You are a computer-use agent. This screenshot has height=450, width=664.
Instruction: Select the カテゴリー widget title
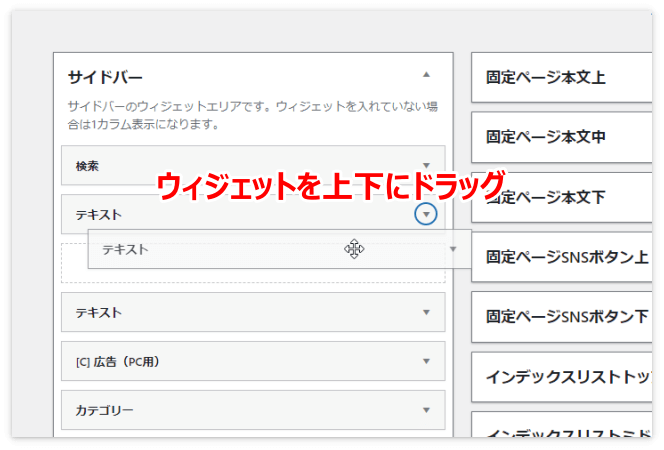click(x=104, y=410)
